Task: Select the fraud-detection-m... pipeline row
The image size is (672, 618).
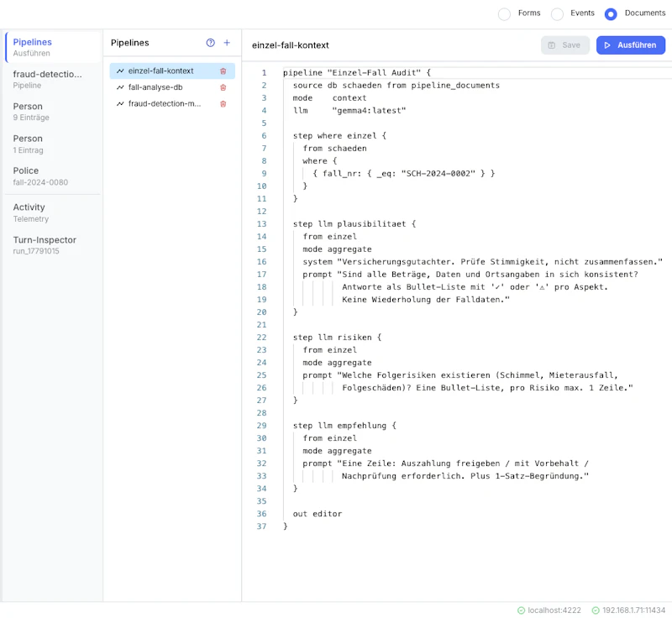Action: point(172,103)
